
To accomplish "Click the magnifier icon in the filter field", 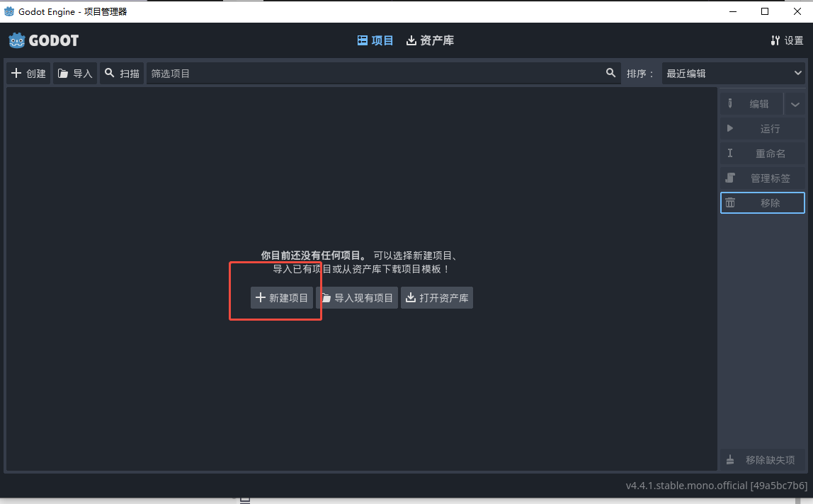I will pyautogui.click(x=610, y=73).
